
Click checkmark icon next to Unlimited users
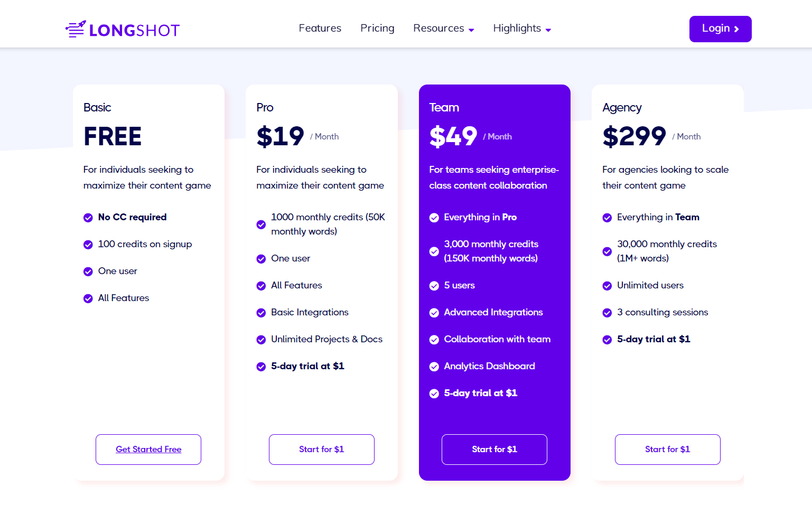click(607, 286)
